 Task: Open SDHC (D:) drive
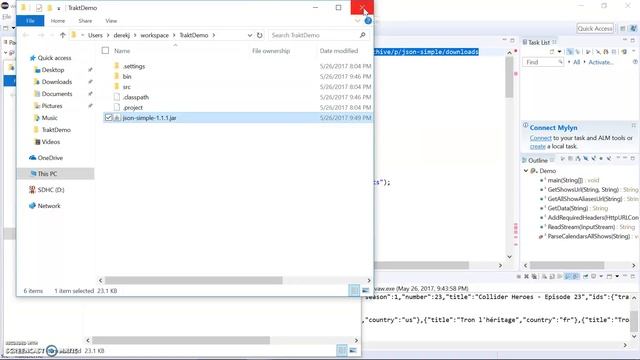51,190
